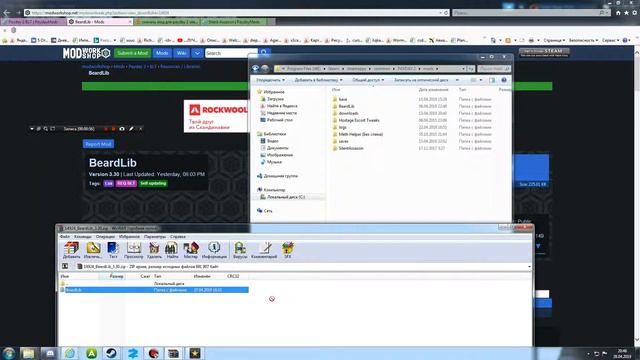Image resolution: width=640 pixels, height=360 pixels.
Task: Switch to BeardLib - Mods browser tab
Action: point(100,22)
